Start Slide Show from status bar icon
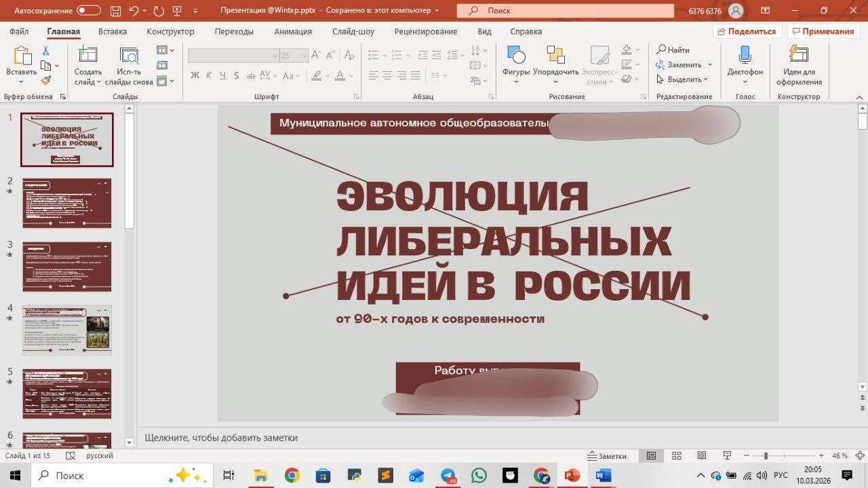 point(727,456)
